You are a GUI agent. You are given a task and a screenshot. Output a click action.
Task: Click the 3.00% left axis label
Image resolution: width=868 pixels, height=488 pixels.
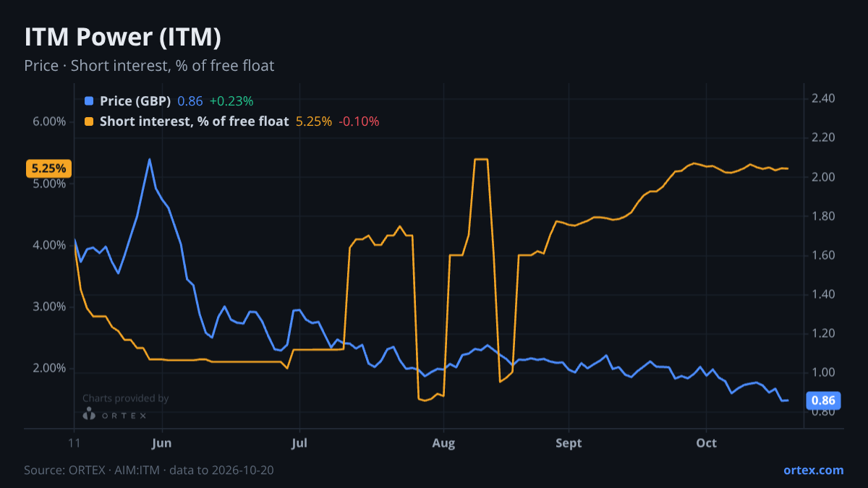[x=49, y=307]
